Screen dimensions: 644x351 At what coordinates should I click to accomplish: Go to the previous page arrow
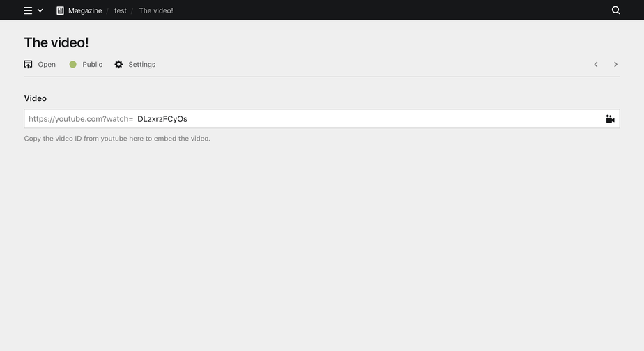[596, 64]
